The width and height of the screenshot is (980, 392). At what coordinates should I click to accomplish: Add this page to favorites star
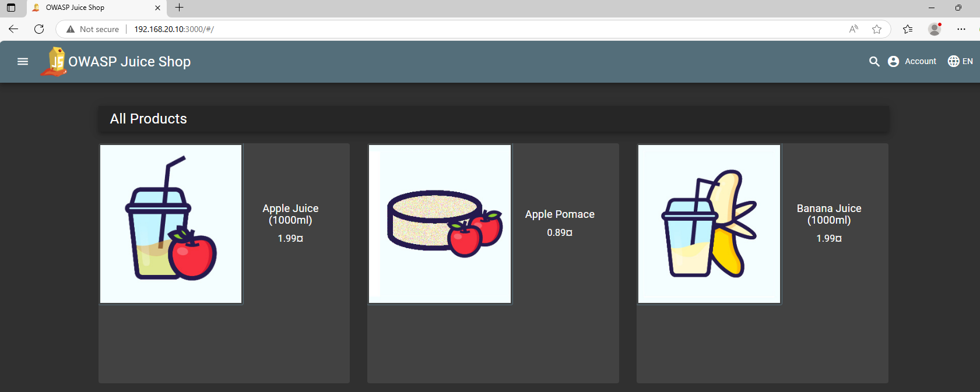(877, 29)
